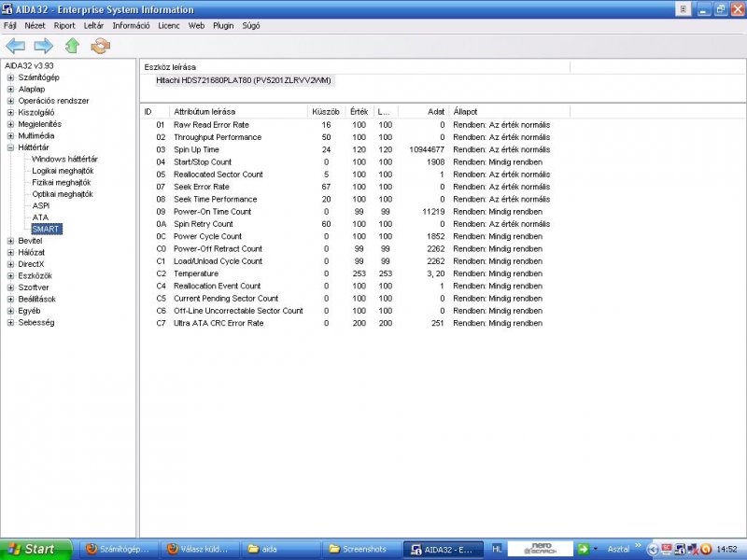Select Windows háttértár in the tree

coord(64,159)
